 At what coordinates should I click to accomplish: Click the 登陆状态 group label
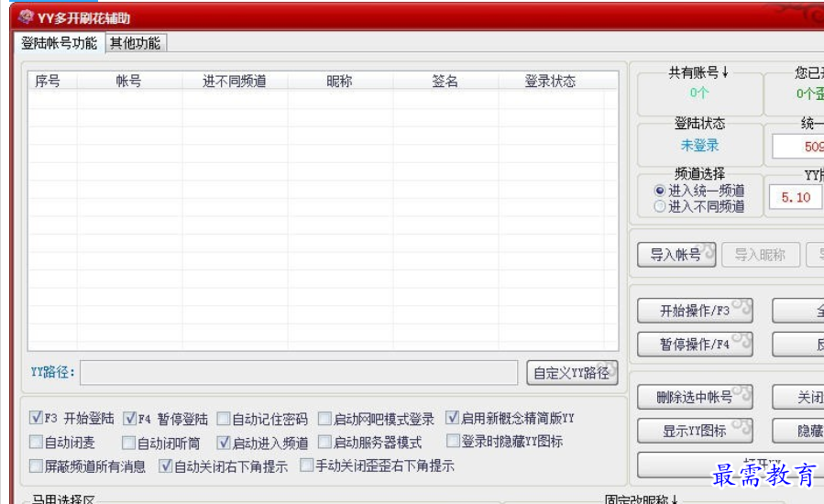coord(699,124)
